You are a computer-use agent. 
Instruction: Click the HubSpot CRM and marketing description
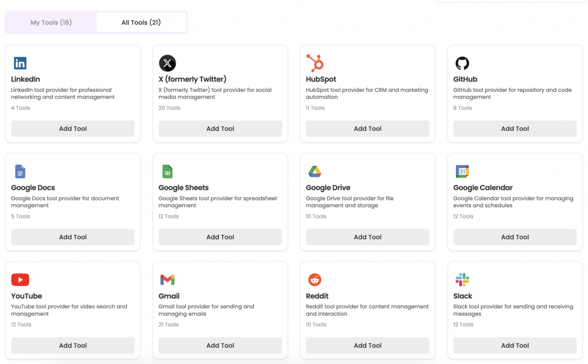tap(367, 94)
